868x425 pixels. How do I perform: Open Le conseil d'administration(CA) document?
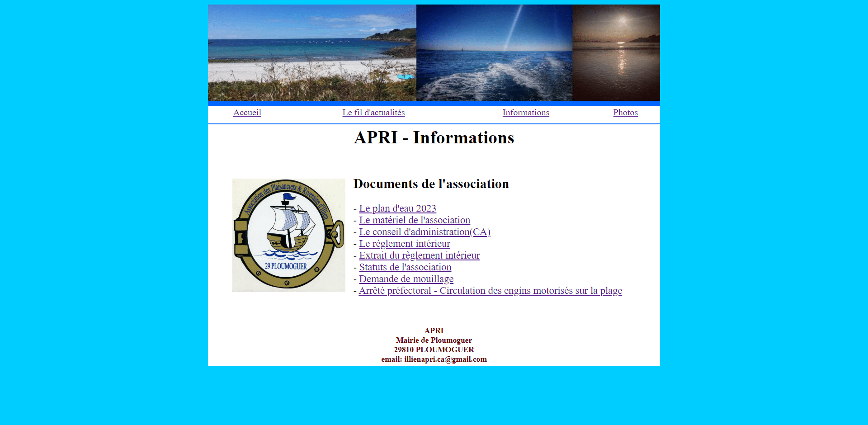point(425,232)
